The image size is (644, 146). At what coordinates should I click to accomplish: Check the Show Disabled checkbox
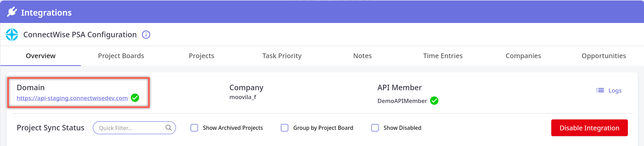pos(375,128)
